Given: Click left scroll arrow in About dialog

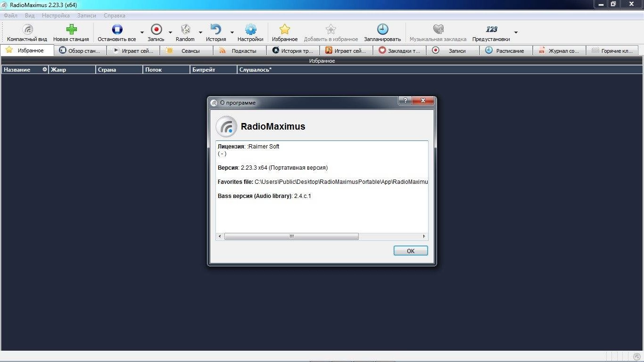Looking at the screenshot, I should [220, 236].
